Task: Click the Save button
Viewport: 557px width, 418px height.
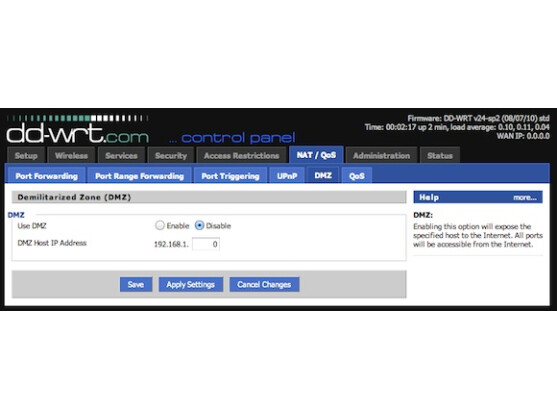Action: click(x=136, y=284)
